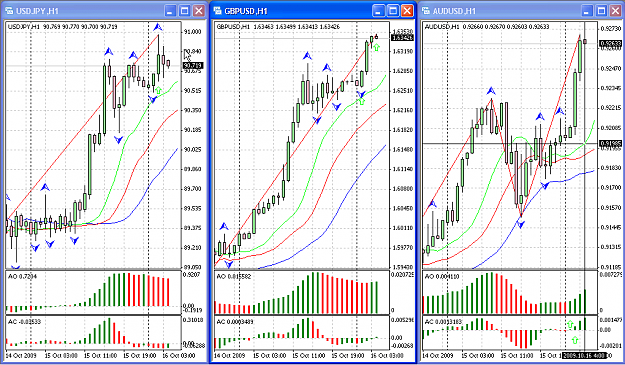Screen dimensions: 625x365
Task: Click 0.91830 on AUDUSD price scale
Action: 611,168
